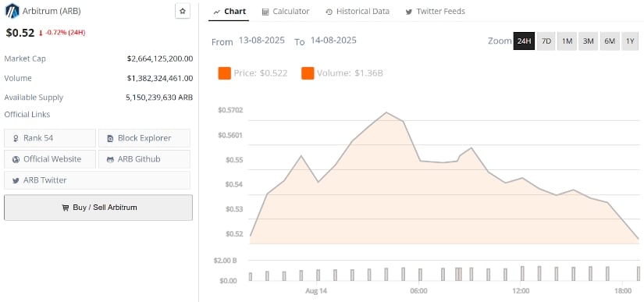This screenshot has width=644, height=302.
Task: Click the 12:00 x-axis label
Action: tap(521, 291)
